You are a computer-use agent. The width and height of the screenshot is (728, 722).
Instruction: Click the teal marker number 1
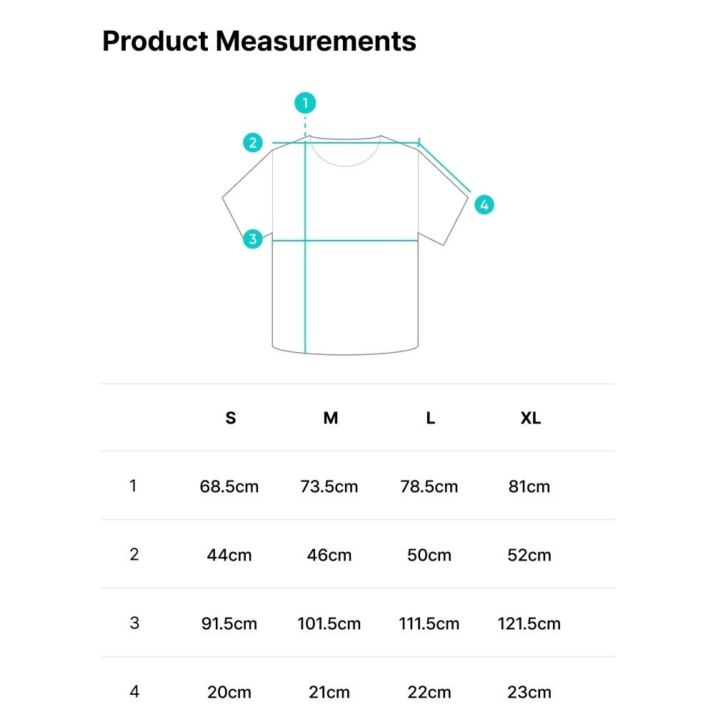(305, 103)
